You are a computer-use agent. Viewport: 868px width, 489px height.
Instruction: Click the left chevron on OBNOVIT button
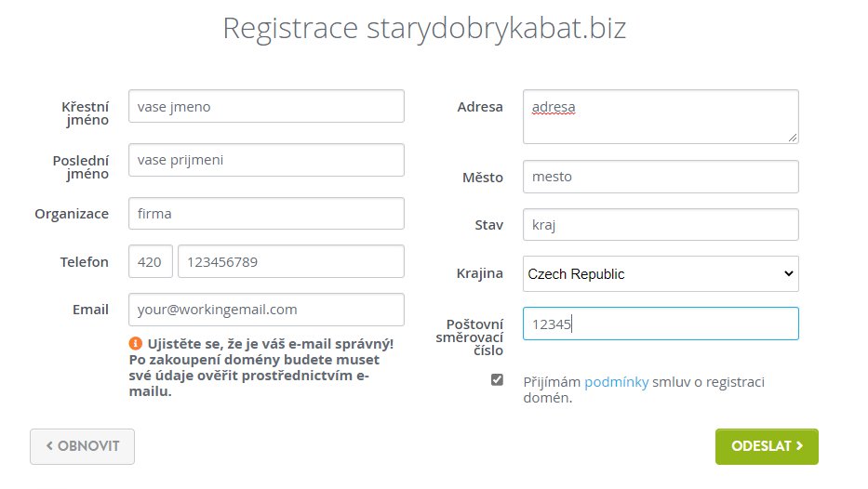[49, 446]
